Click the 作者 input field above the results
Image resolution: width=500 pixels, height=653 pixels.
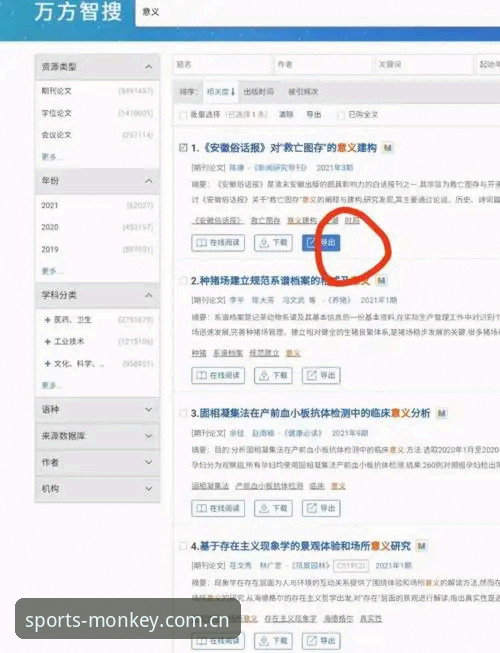(323, 65)
